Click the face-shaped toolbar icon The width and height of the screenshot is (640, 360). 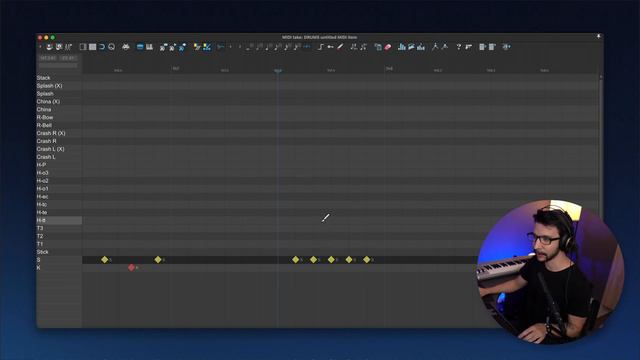59,47
